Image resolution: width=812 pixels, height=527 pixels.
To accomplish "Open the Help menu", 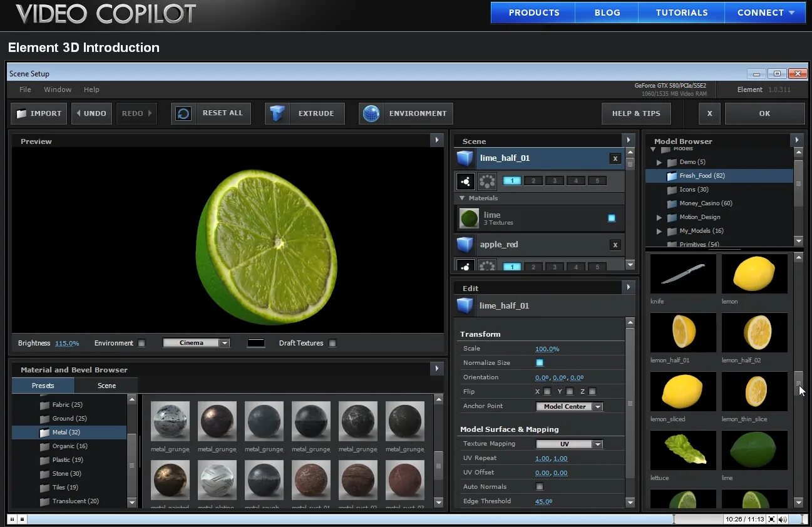I will (x=91, y=90).
